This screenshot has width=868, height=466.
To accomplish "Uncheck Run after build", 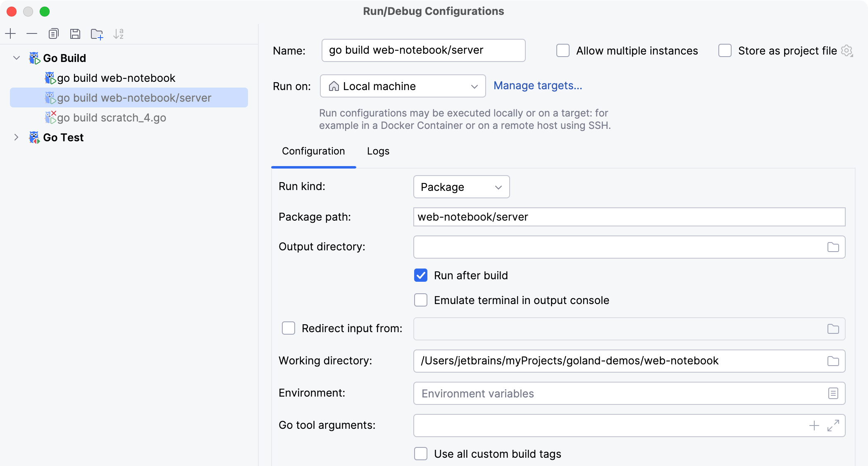I will tap(420, 275).
